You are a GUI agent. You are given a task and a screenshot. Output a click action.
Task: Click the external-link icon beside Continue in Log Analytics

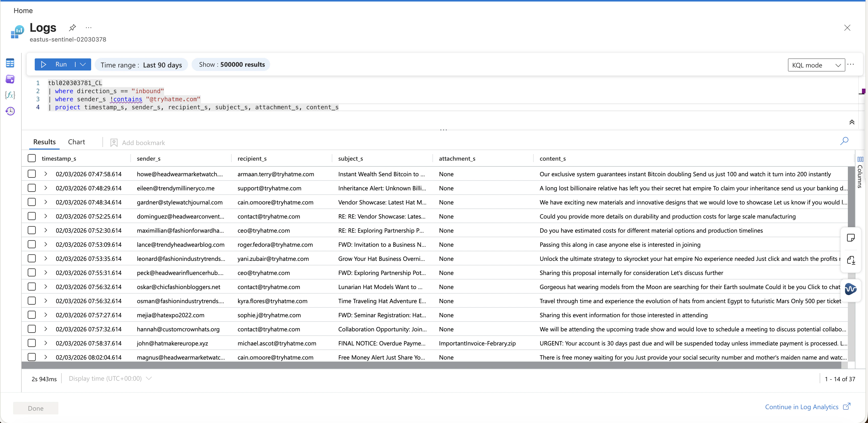click(x=847, y=406)
